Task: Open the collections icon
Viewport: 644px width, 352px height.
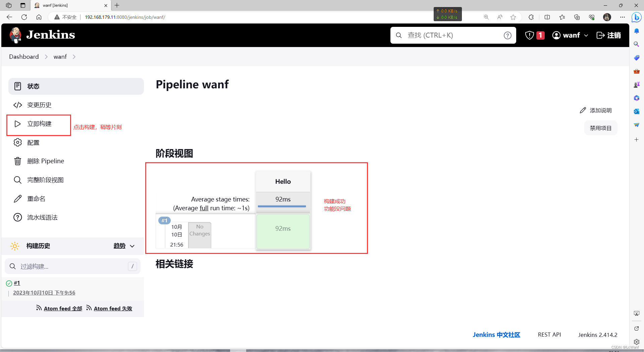Action: pyautogui.click(x=577, y=17)
